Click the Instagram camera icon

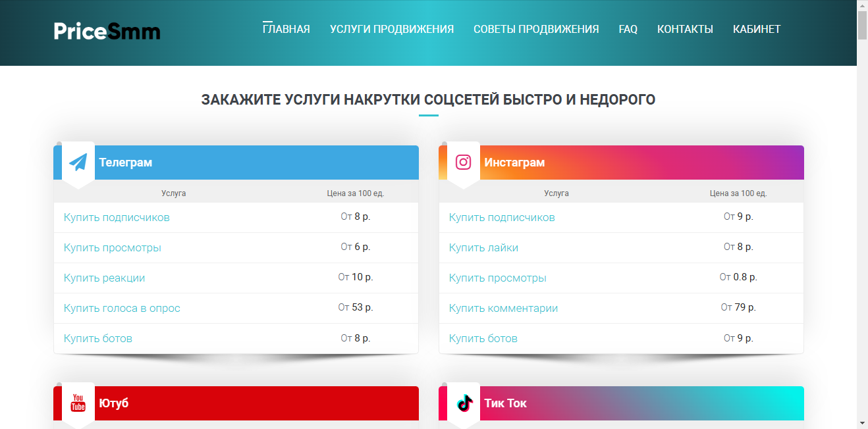pos(463,162)
